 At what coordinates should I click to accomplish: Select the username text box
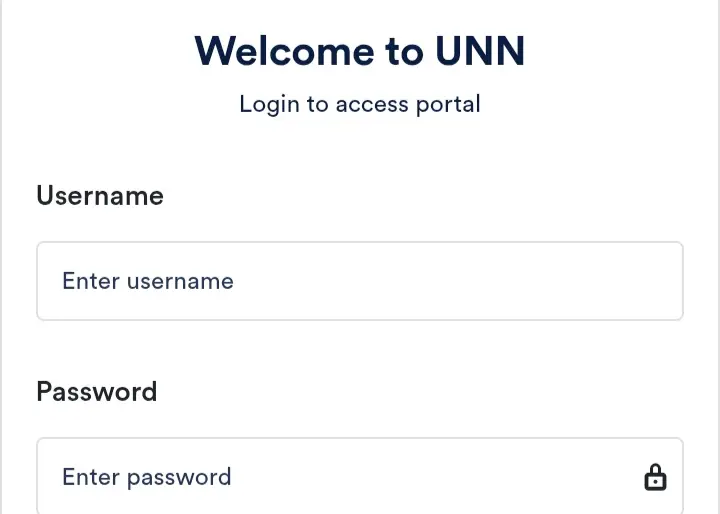click(x=360, y=281)
